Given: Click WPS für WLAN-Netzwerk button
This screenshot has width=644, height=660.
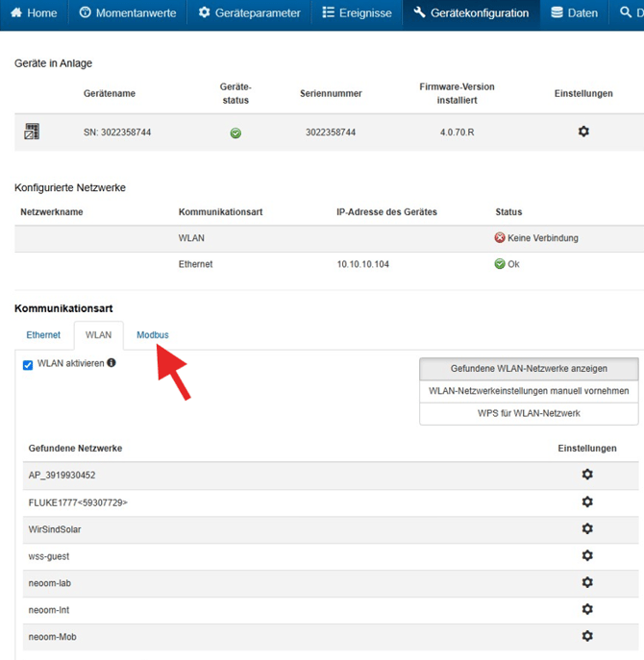Looking at the screenshot, I should 529,413.
